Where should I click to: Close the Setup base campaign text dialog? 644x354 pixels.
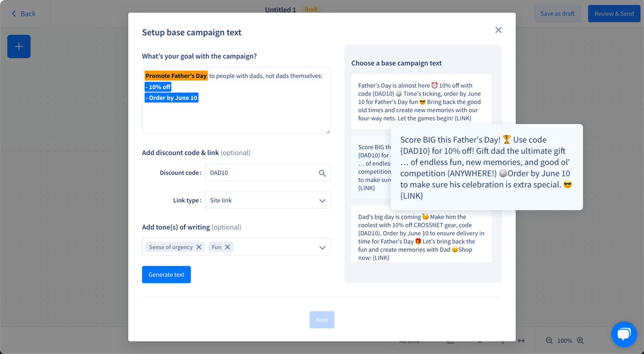(x=498, y=30)
